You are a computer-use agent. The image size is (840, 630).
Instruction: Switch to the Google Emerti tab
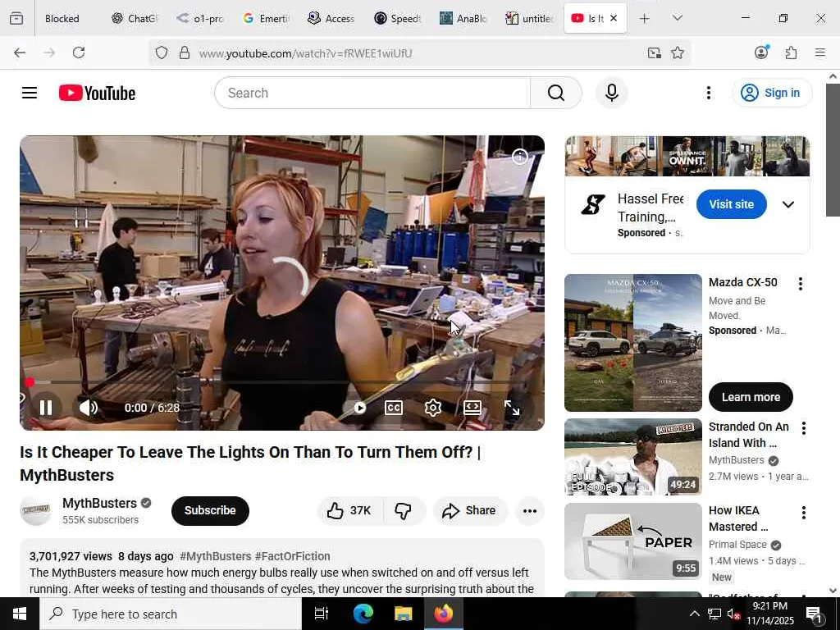point(267,18)
